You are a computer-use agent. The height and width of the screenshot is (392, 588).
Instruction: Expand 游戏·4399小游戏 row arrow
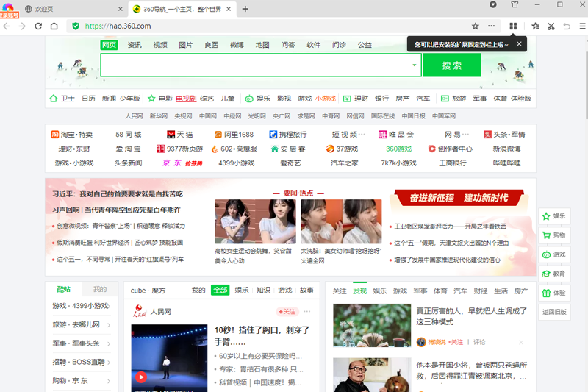[109, 306]
